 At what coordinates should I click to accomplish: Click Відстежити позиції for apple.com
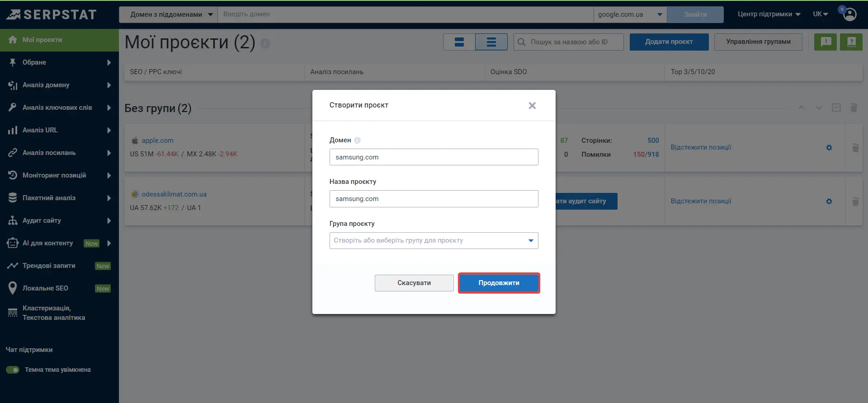701,148
